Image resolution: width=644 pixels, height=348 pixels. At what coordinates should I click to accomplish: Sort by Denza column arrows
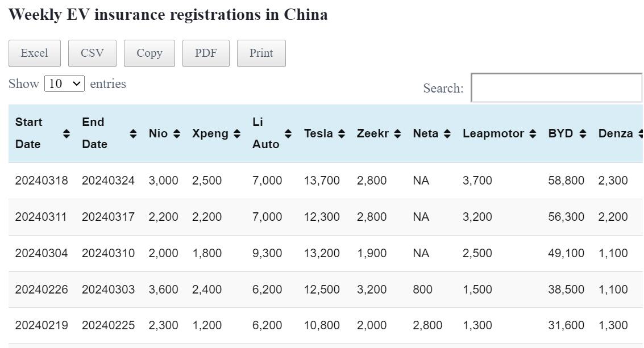[641, 134]
